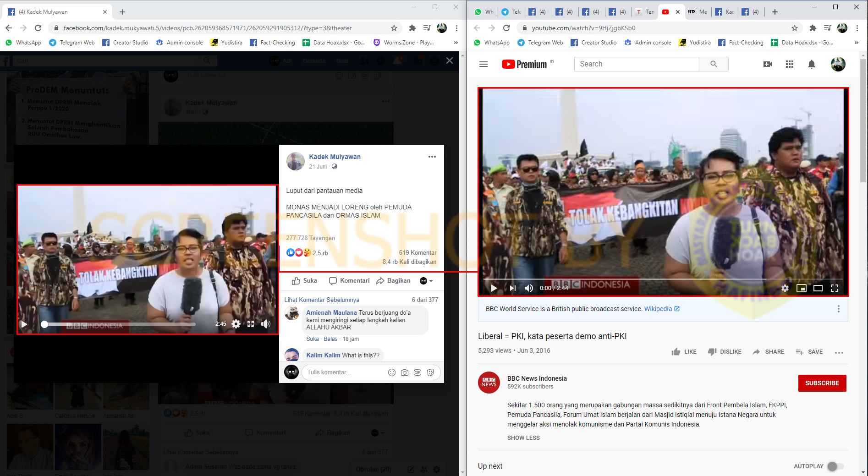Save the YouTube video to playlist

(x=809, y=352)
